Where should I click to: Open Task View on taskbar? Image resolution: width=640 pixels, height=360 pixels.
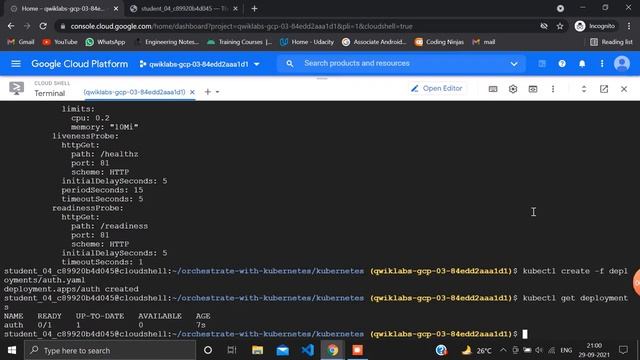click(x=232, y=350)
